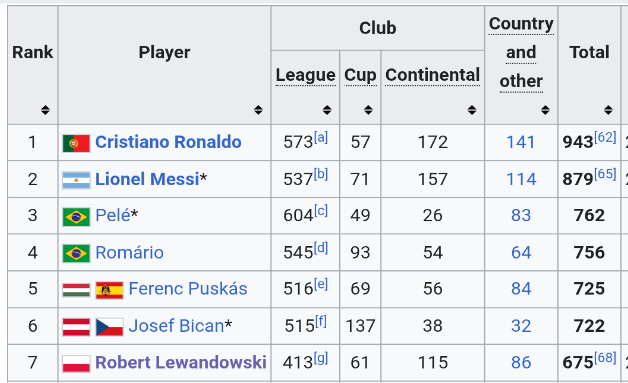Open Robert Lewandowski player link
628x383 pixels.
click(181, 363)
